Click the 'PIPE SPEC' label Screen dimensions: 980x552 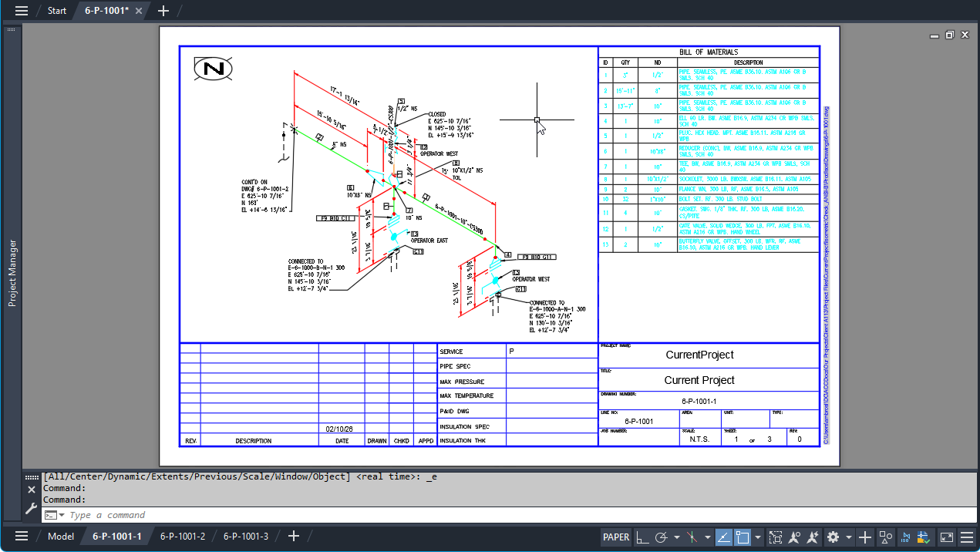pos(455,366)
